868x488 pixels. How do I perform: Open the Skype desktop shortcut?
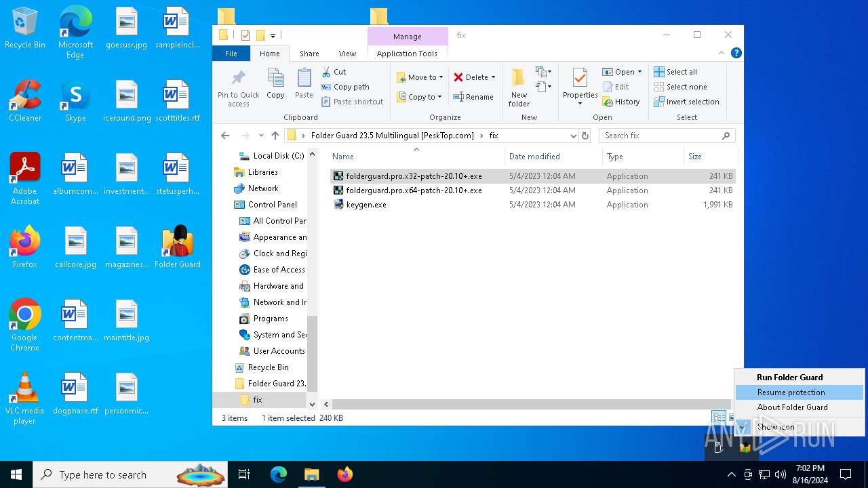coord(75,100)
